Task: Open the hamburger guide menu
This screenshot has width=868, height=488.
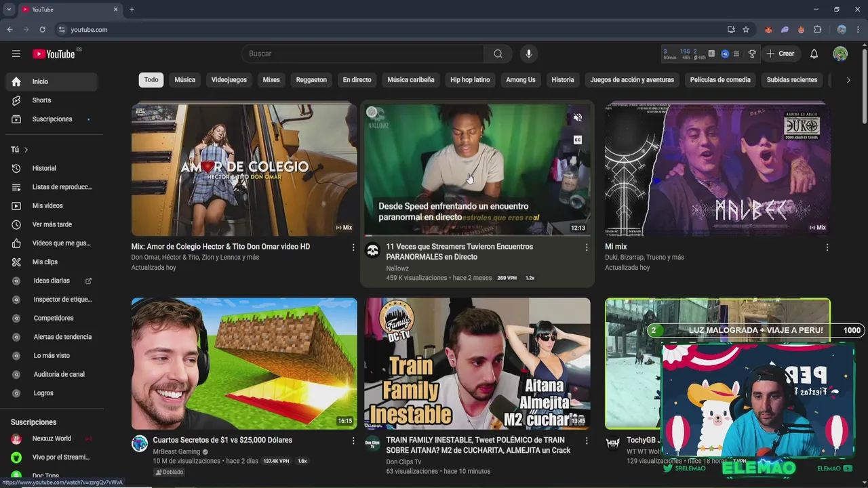Action: tap(16, 54)
